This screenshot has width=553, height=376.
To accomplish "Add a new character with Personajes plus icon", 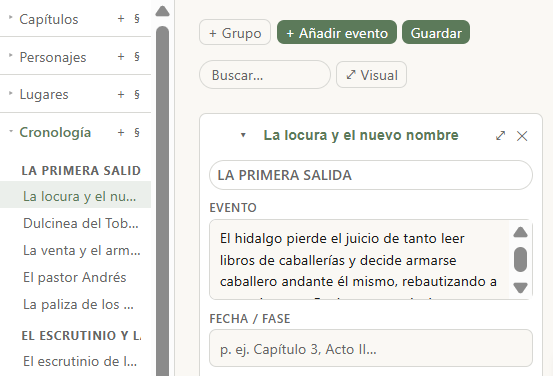I will coord(121,57).
